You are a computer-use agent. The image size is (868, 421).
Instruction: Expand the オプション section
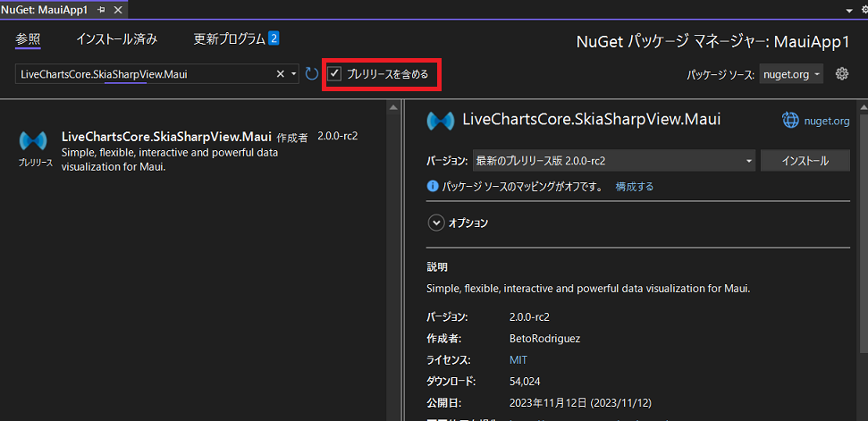coord(436,223)
